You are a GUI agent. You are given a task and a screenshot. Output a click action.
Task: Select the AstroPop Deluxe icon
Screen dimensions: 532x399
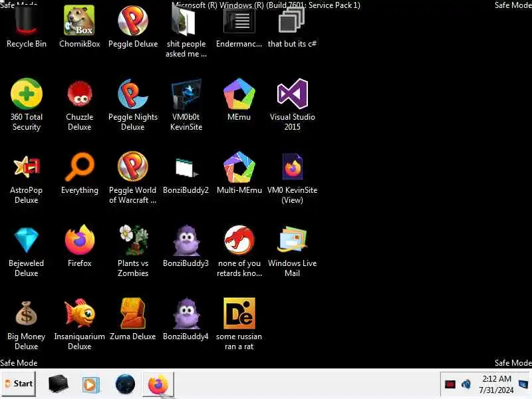pos(27,167)
